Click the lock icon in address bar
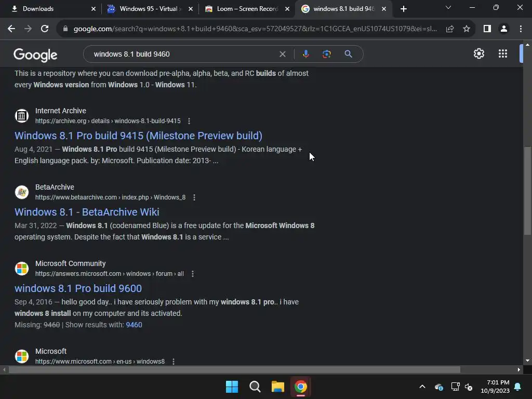Screen dimensions: 532x399 (65, 29)
